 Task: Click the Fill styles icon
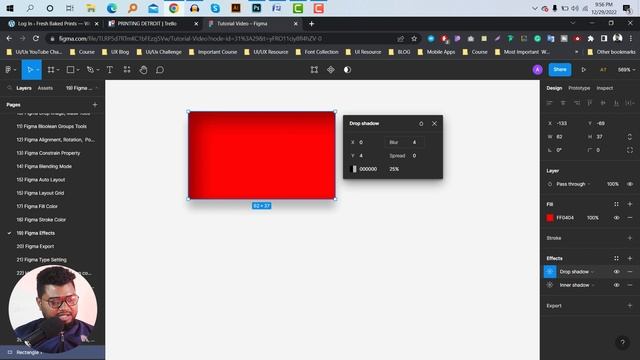point(616,204)
